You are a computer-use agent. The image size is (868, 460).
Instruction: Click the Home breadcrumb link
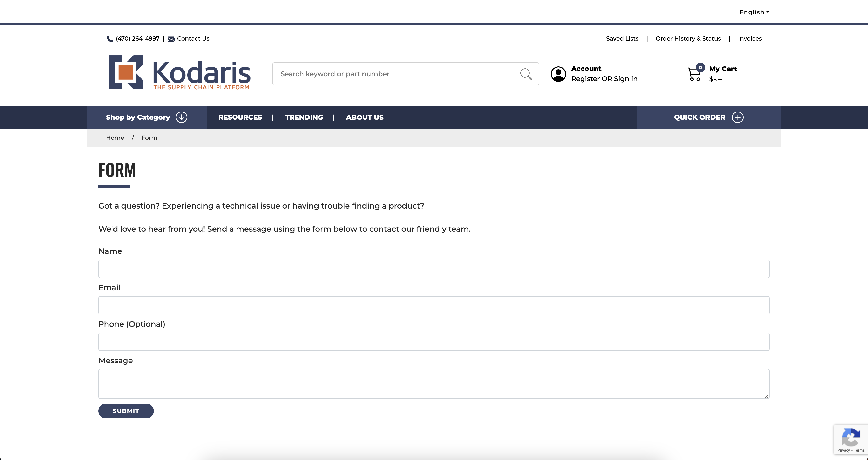coord(115,138)
